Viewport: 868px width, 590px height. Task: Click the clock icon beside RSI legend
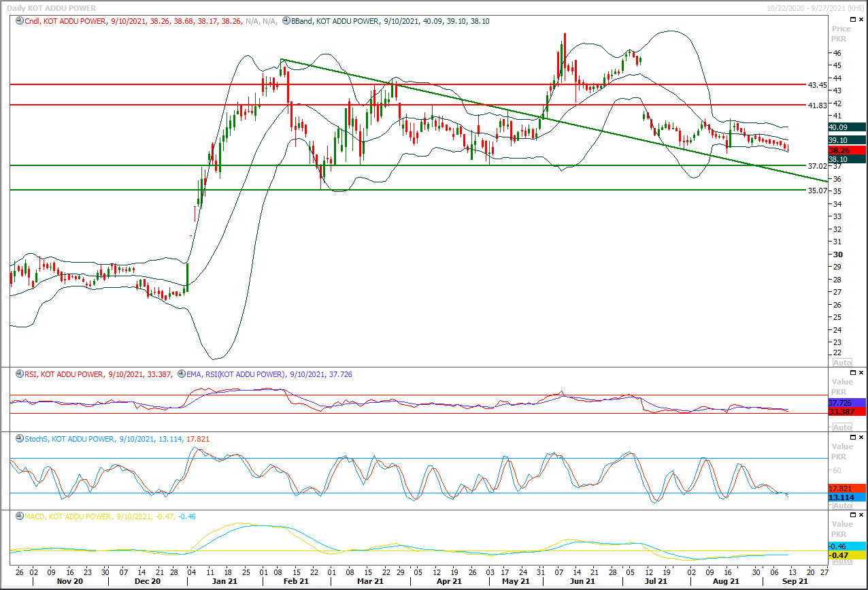click(x=19, y=374)
